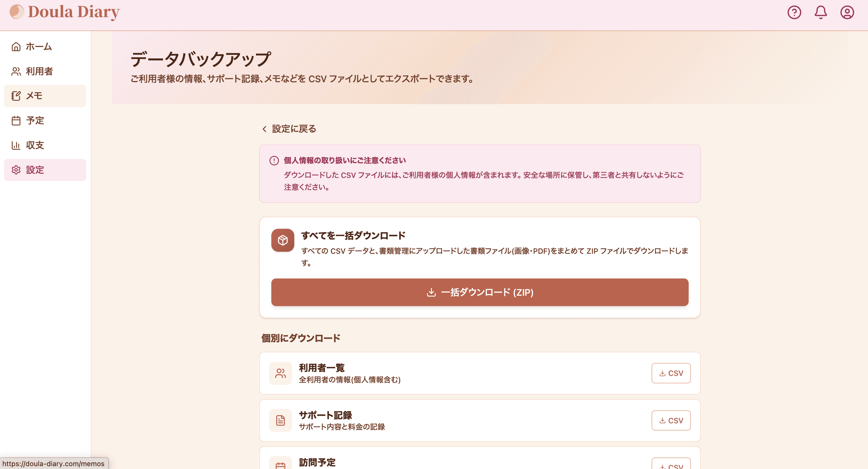Click the データバックアップ page heading
The image size is (868, 469).
pos(201,59)
